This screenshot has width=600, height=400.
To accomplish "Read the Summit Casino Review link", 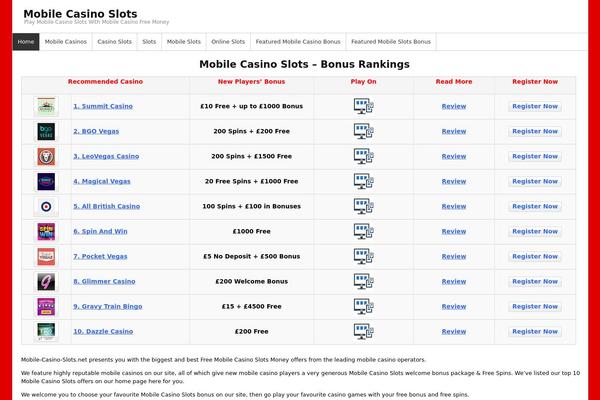I will (x=454, y=106).
